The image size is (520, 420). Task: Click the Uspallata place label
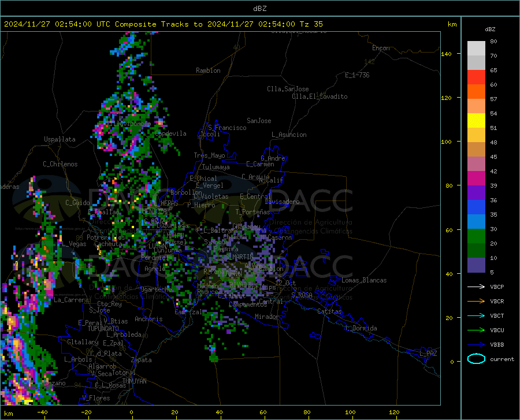coord(60,139)
